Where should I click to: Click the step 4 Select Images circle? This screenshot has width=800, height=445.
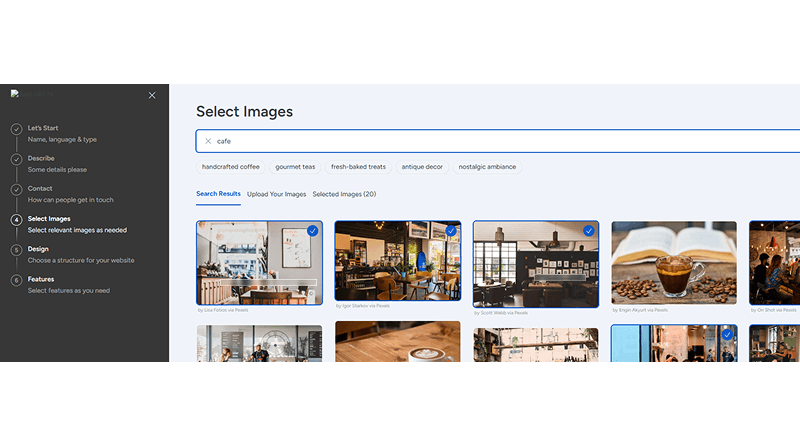click(x=16, y=220)
